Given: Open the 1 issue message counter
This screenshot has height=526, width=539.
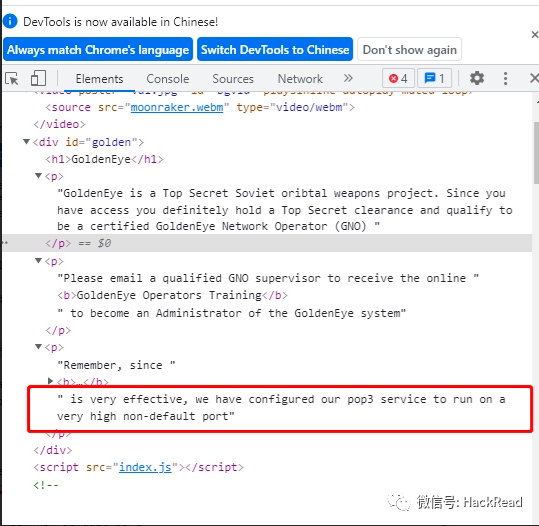Looking at the screenshot, I should click(434, 78).
